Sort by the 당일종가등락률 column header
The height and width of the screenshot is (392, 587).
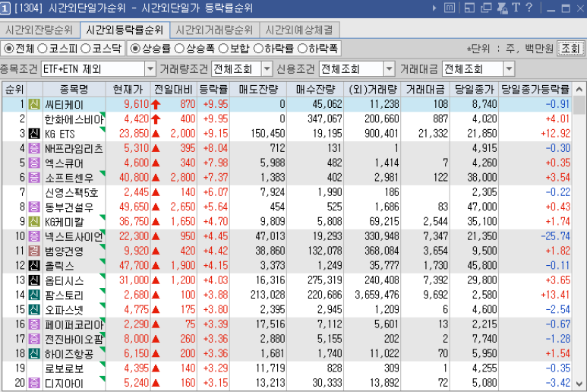pos(535,90)
